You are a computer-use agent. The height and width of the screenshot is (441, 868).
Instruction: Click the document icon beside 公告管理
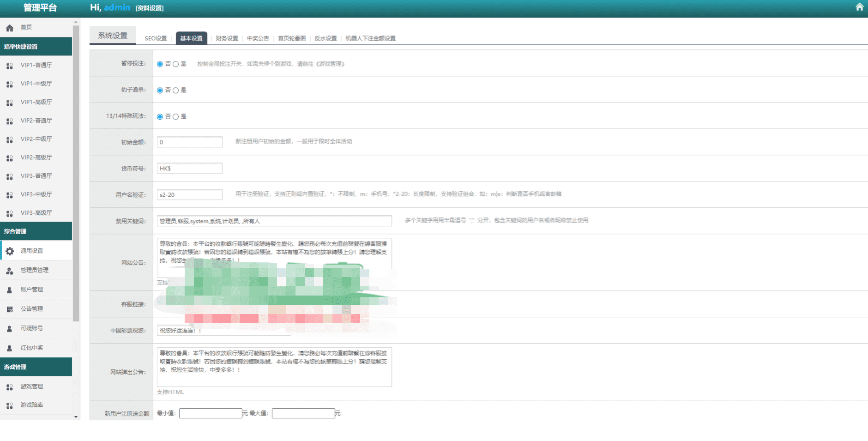click(x=10, y=309)
